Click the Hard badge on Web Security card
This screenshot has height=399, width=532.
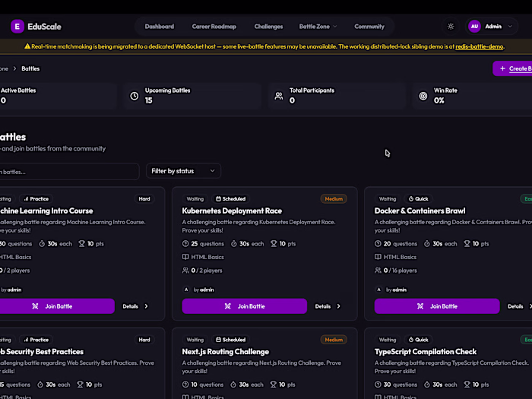pyautogui.click(x=144, y=340)
